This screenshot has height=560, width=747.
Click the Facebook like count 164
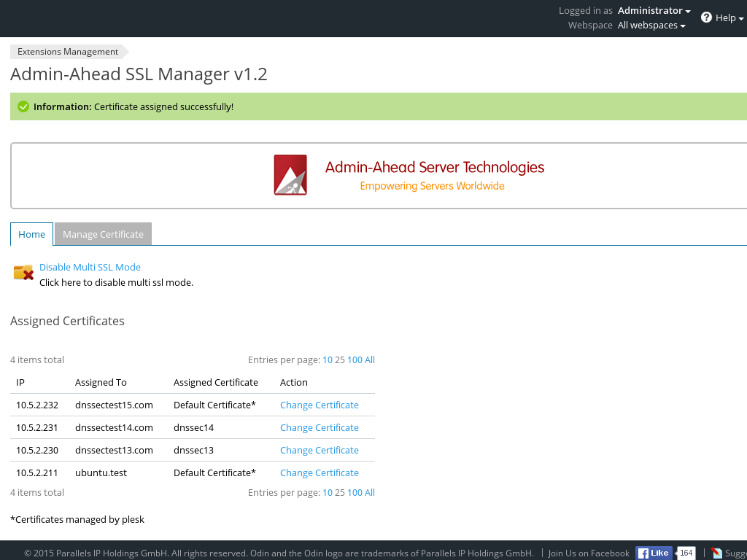click(686, 553)
